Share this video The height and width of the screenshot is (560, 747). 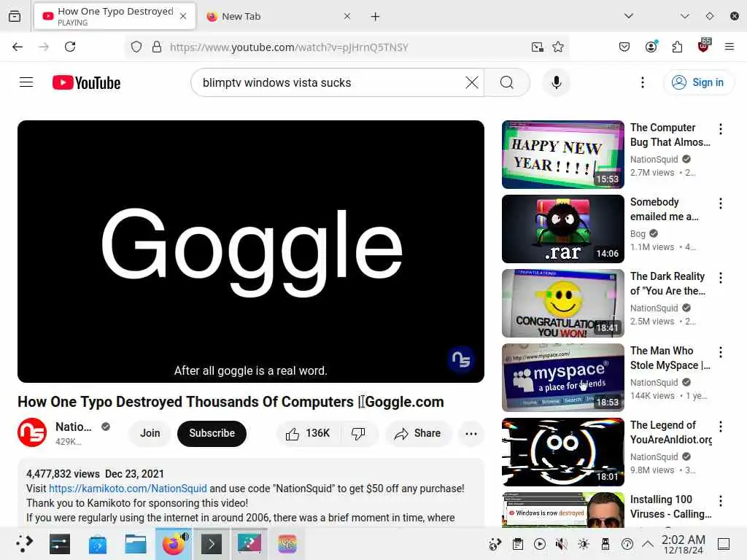417,433
